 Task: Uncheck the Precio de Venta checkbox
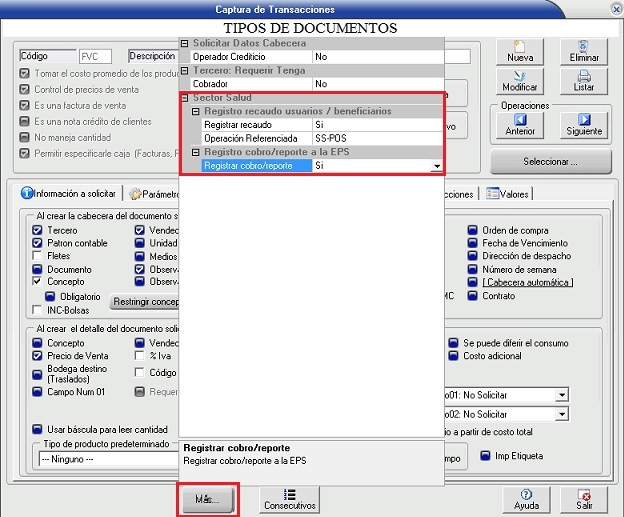(37, 356)
